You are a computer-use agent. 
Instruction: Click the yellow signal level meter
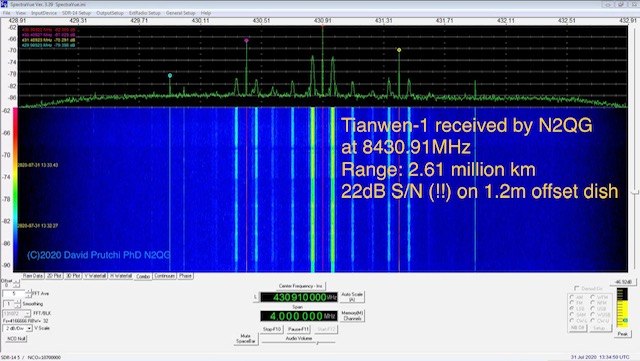[622, 308]
